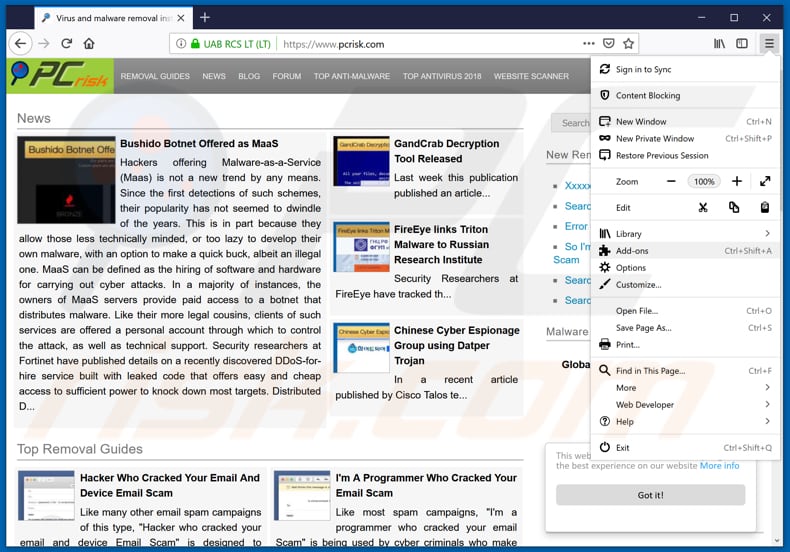The image size is (790, 552).
Task: Toggle the sidebar panel button
Action: coord(742,44)
